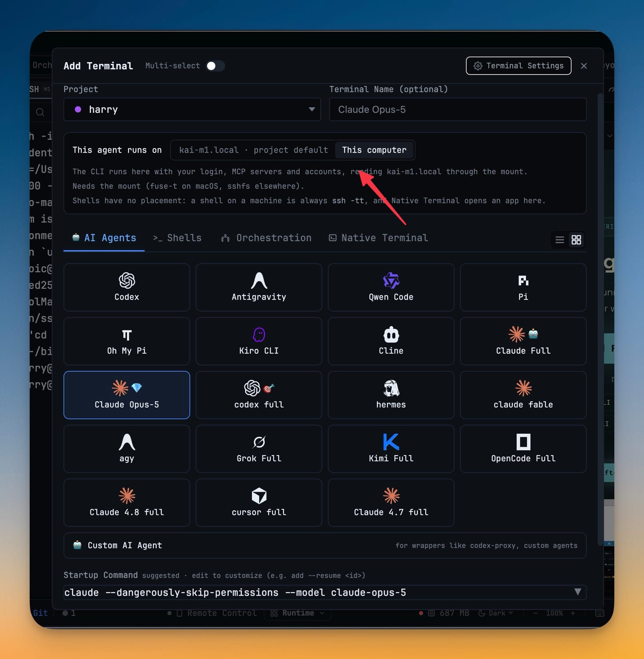Select the Claude Full agent

pyautogui.click(x=523, y=341)
